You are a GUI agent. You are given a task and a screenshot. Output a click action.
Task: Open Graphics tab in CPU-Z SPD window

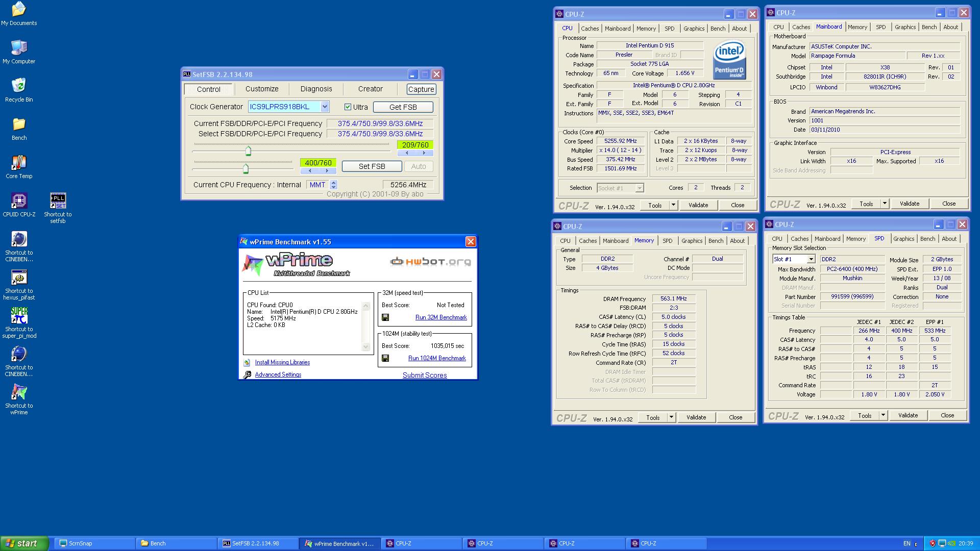click(903, 239)
